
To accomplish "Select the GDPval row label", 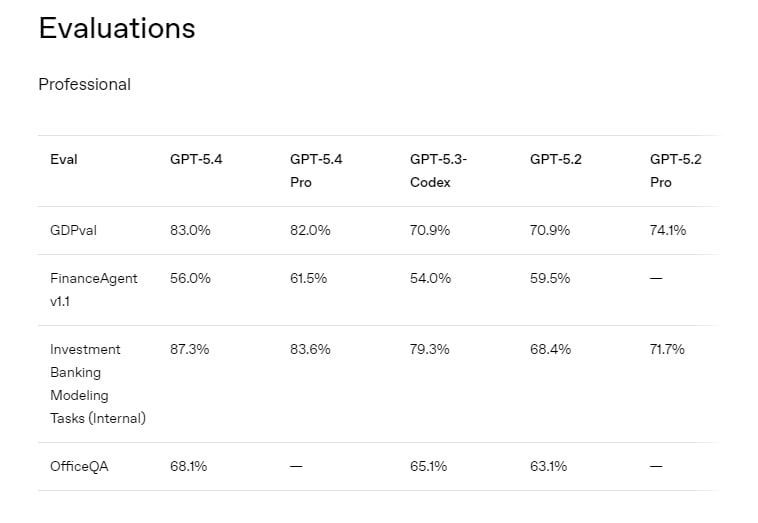I will (x=74, y=230).
